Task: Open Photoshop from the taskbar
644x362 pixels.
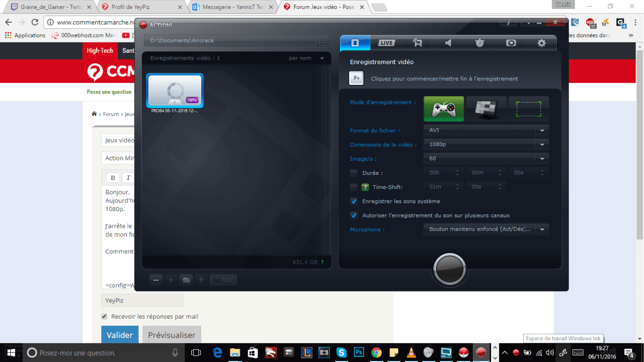Action: 359,353
